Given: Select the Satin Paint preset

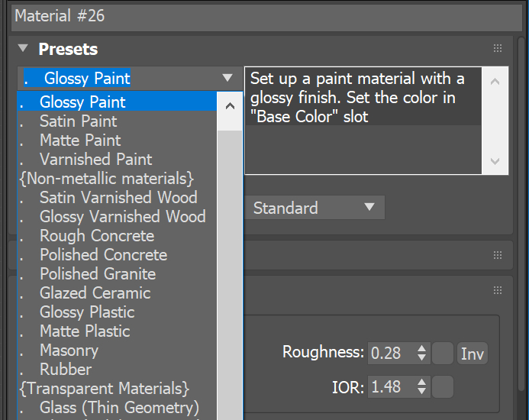Looking at the screenshot, I should (117, 121).
